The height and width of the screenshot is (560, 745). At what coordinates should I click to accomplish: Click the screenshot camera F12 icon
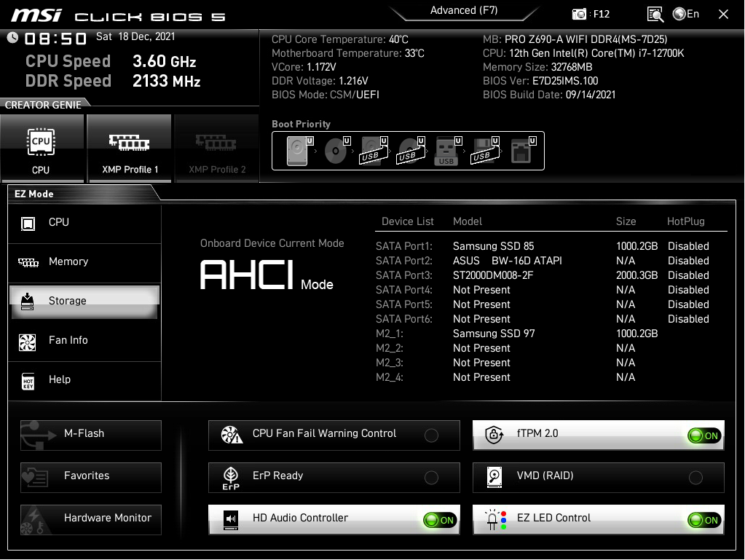579,15
